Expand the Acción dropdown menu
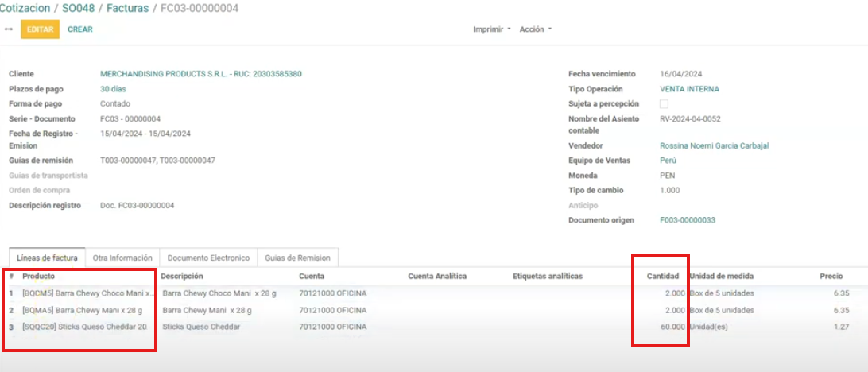 535,29
